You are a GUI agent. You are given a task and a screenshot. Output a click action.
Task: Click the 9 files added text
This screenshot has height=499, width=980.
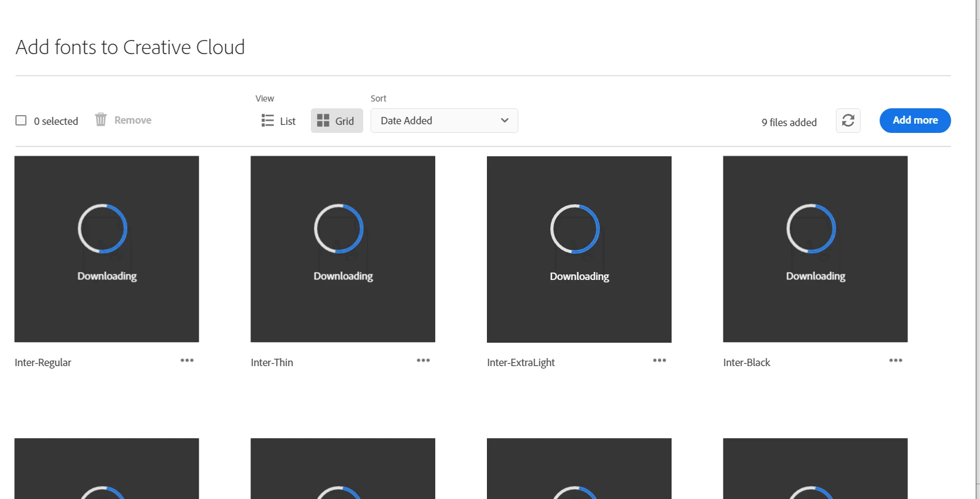coord(789,122)
